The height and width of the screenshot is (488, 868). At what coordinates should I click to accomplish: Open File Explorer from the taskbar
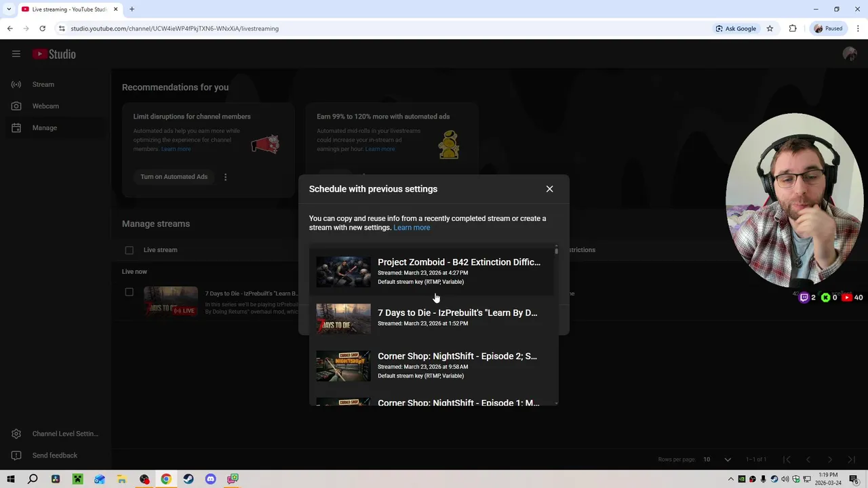click(x=122, y=479)
